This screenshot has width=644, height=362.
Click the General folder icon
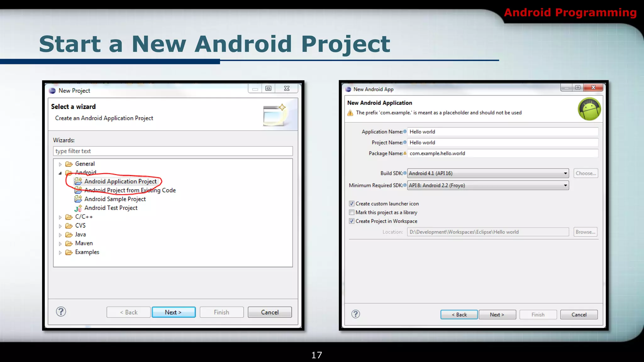point(69,164)
